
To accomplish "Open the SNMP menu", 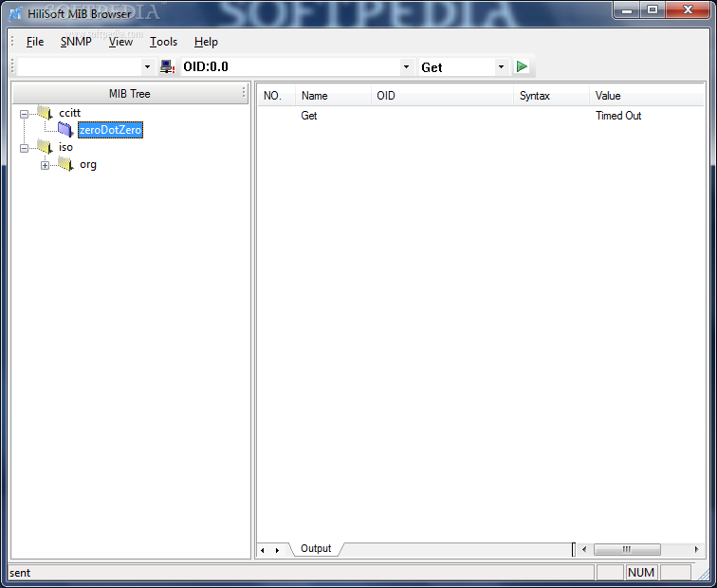I will (76, 42).
